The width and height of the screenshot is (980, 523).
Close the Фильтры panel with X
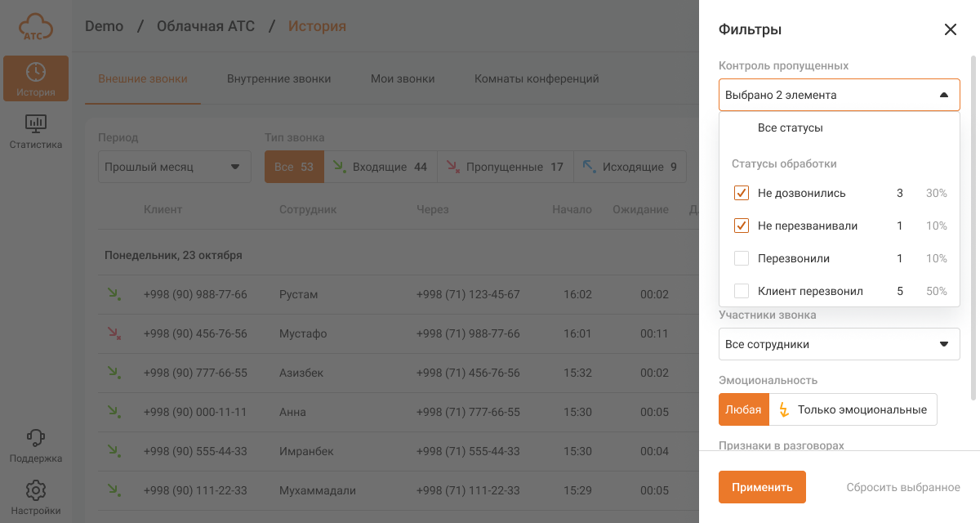pos(950,29)
